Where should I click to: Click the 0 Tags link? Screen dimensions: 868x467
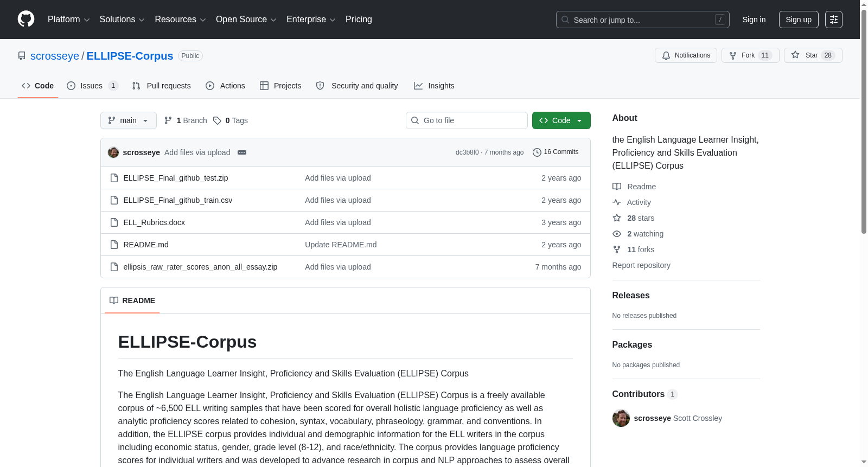click(x=231, y=120)
